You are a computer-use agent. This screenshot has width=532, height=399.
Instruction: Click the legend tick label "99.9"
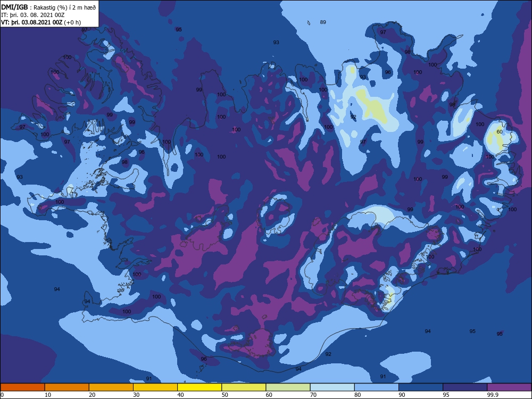click(492, 395)
